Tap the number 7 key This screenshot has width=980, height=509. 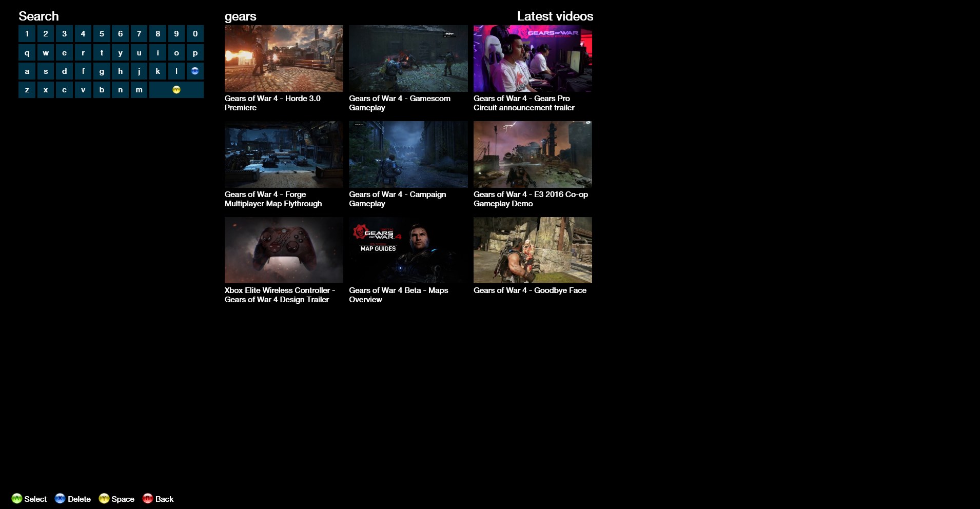coord(139,34)
